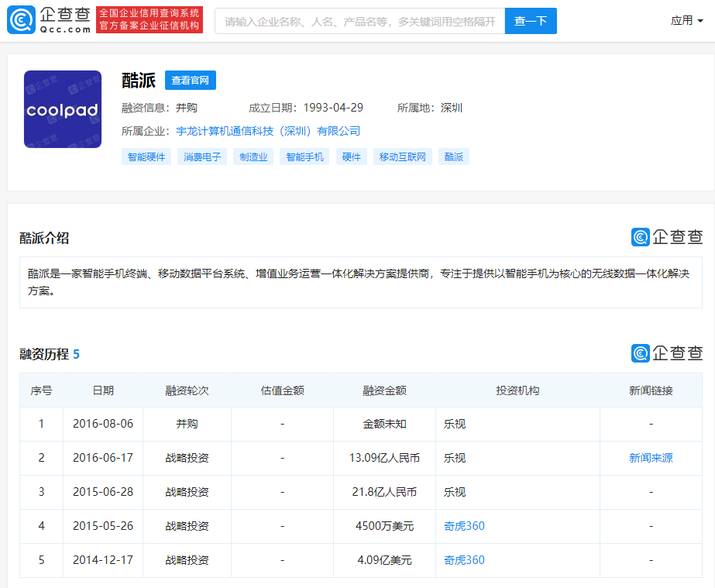The width and height of the screenshot is (715, 588).
Task: Select the 制造业 tag
Action: (253, 157)
